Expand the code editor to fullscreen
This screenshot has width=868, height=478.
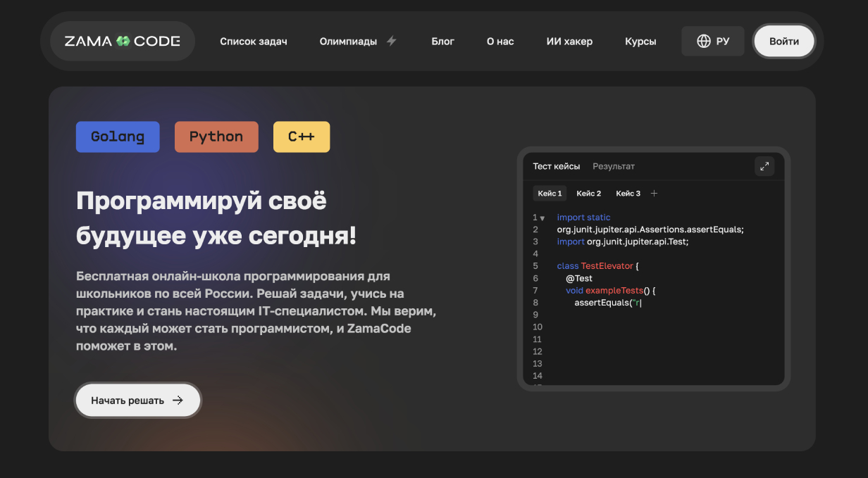[764, 166]
